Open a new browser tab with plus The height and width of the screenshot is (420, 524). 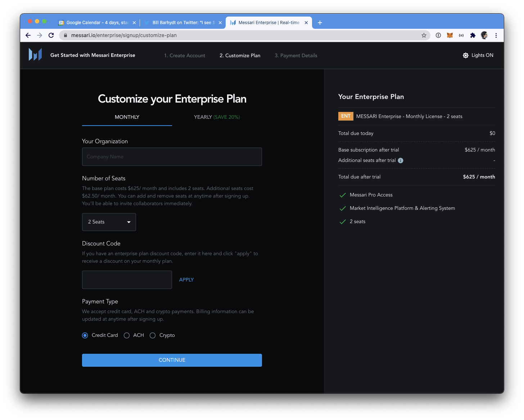[x=320, y=23]
